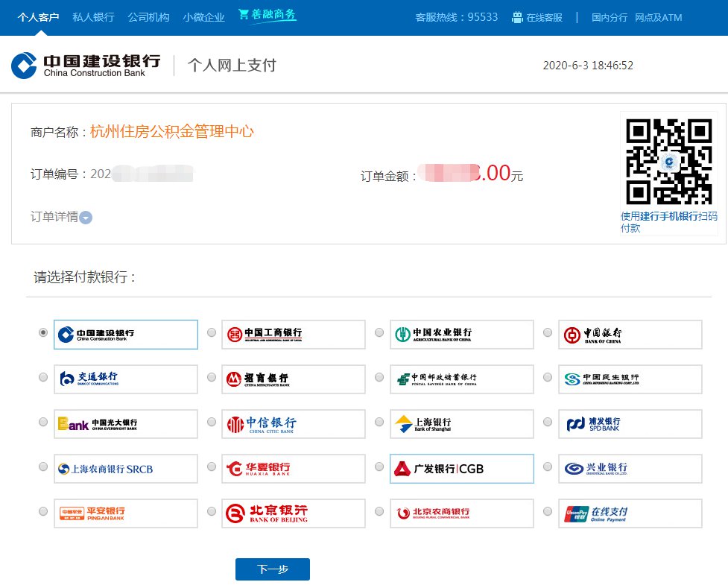This screenshot has height=585, width=728.
Task: Choose the 北京银行 radio button
Action: tap(212, 511)
